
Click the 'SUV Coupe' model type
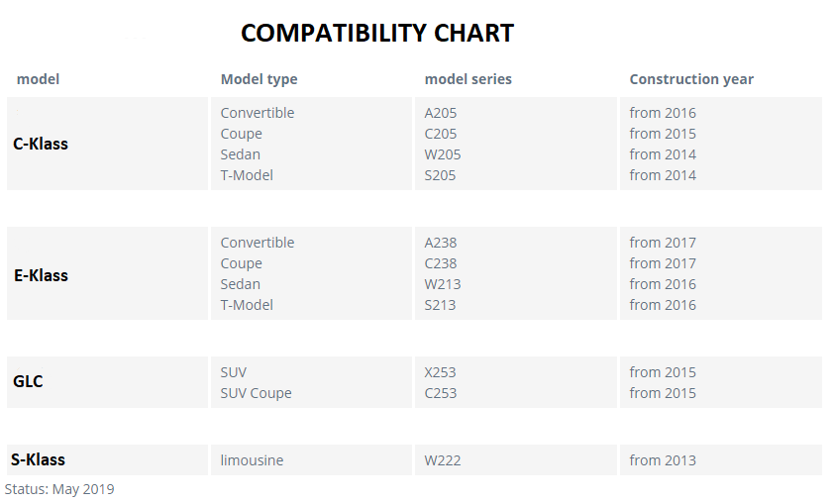point(257,394)
